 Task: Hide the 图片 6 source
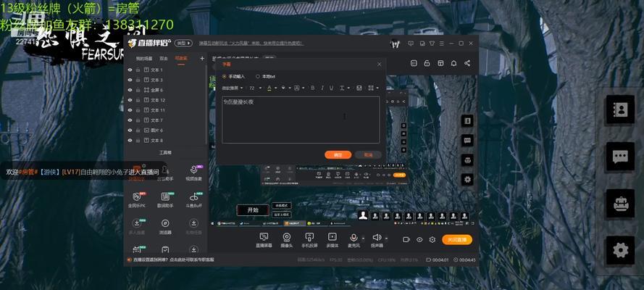click(130, 130)
